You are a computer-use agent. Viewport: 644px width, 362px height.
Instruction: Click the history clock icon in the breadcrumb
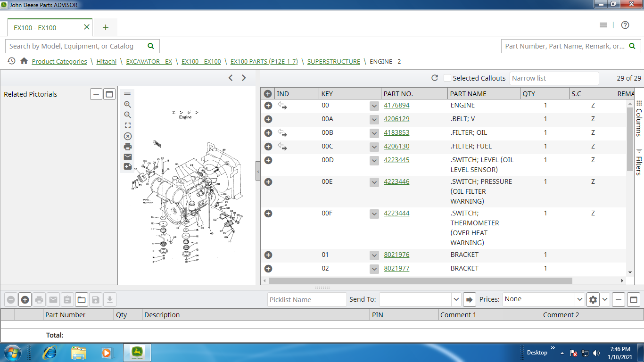tap(11, 61)
